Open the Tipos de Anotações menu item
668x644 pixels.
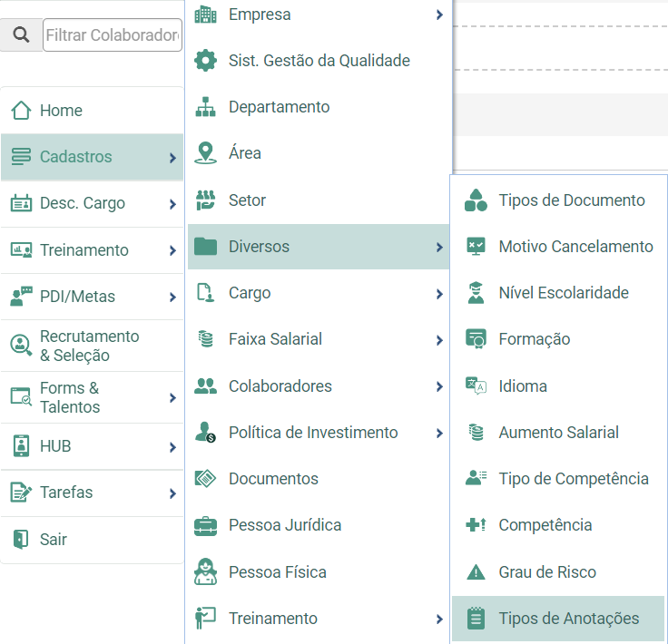pyautogui.click(x=558, y=619)
